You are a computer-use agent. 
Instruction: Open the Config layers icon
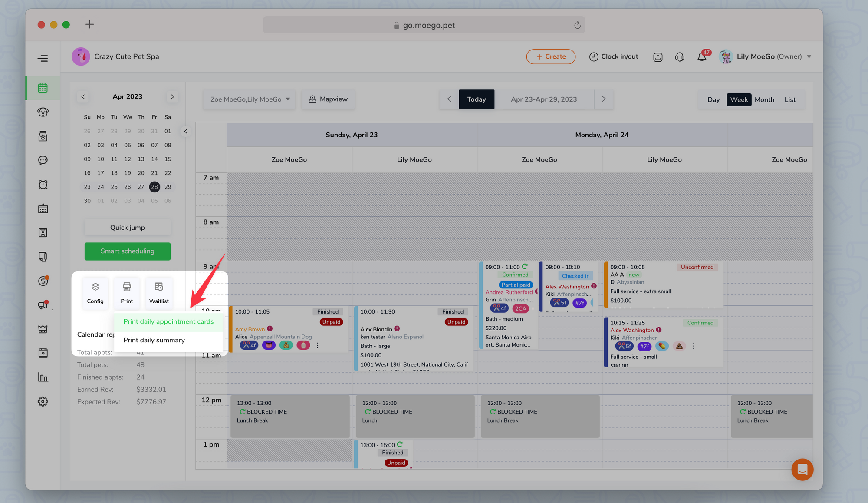point(95,287)
